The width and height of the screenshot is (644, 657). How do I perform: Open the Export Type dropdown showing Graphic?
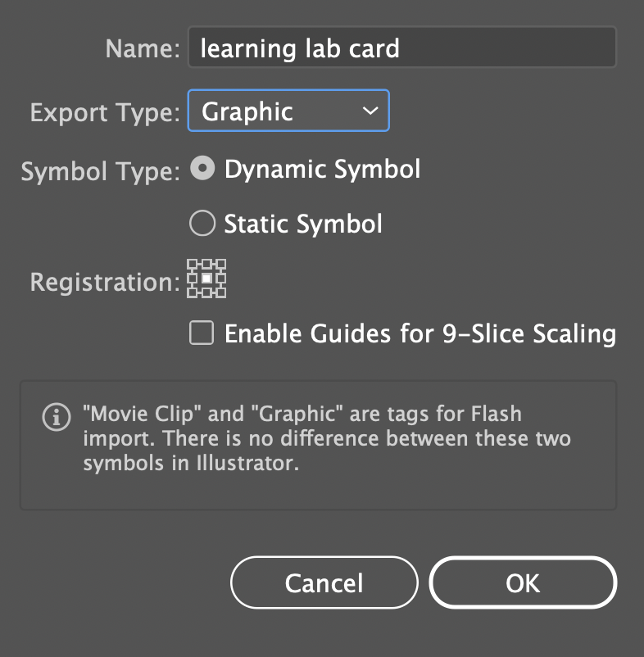pos(288,111)
